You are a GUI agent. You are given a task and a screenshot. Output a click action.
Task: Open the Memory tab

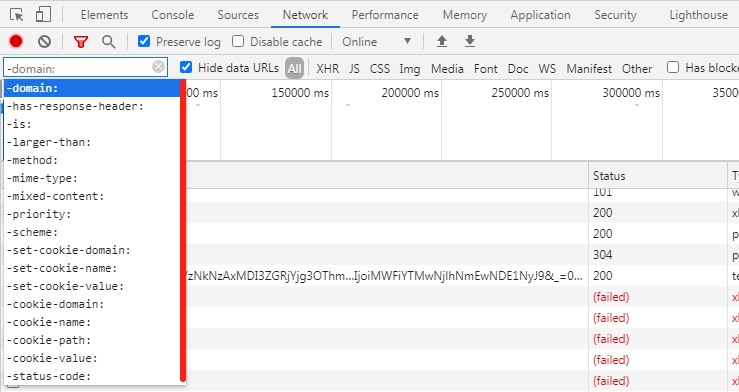pyautogui.click(x=465, y=15)
